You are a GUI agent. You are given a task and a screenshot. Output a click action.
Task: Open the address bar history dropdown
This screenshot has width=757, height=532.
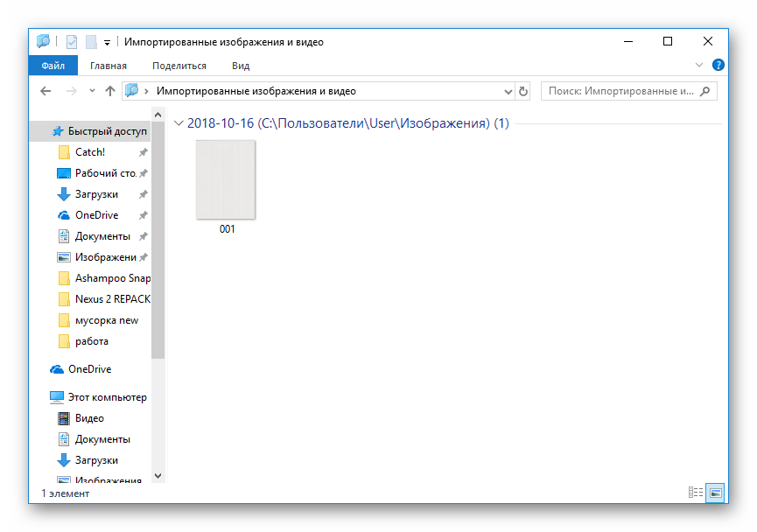(x=508, y=91)
